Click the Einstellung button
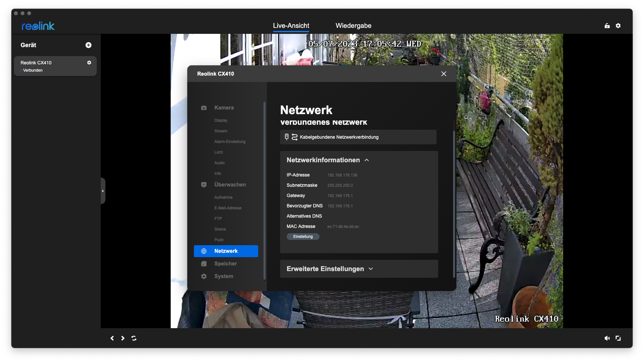The width and height of the screenshot is (644, 362). click(x=303, y=237)
